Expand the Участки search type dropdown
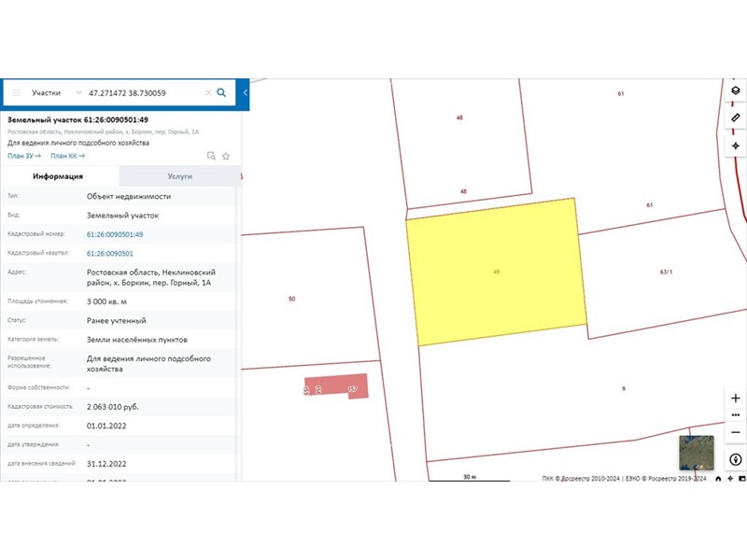This screenshot has height=560, width=747. (x=78, y=93)
